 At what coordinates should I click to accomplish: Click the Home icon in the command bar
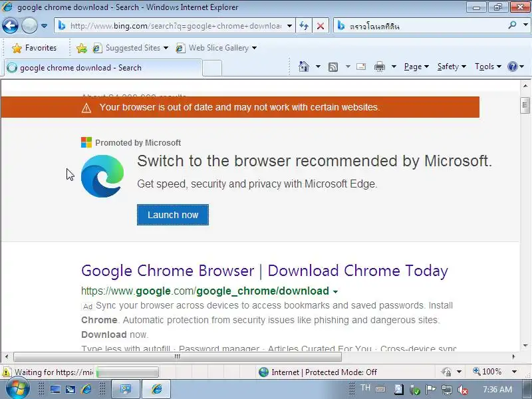(x=304, y=66)
